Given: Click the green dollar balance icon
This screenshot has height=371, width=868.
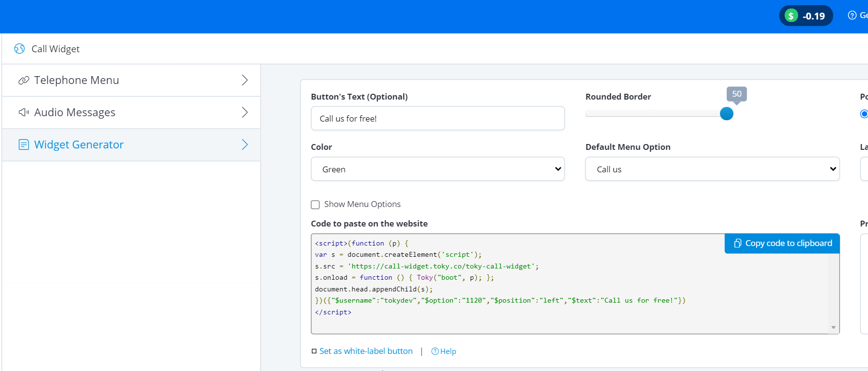Looking at the screenshot, I should pos(791,16).
